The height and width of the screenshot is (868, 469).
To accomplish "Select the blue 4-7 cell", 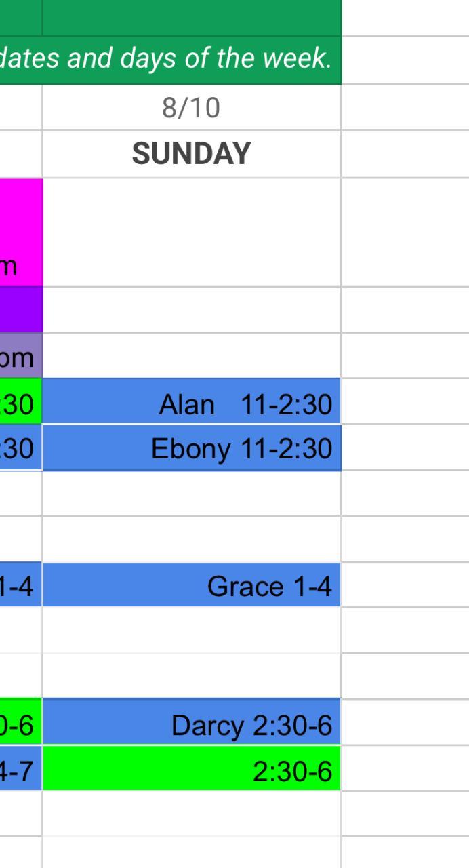I will coord(20,769).
